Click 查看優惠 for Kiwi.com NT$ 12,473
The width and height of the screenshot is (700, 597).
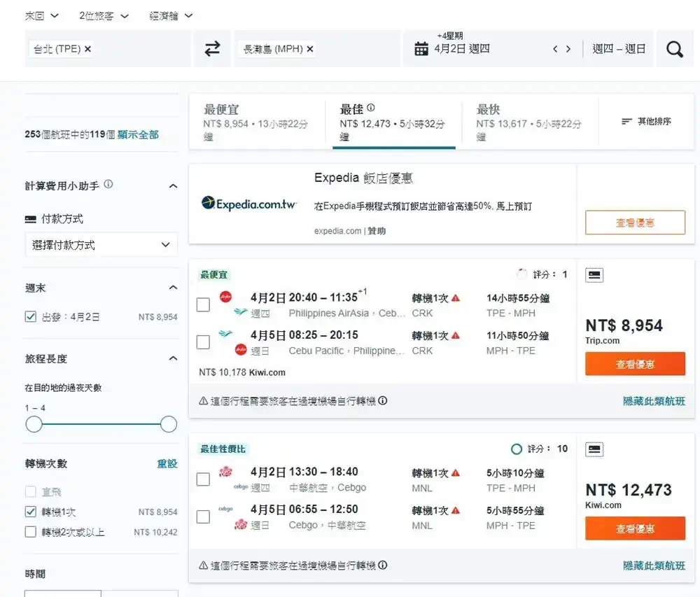pyautogui.click(x=635, y=528)
